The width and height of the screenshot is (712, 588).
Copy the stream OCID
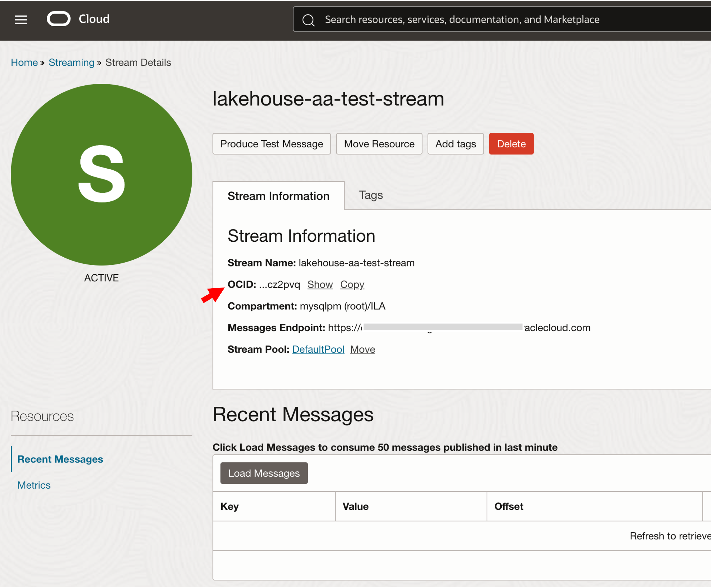click(352, 284)
